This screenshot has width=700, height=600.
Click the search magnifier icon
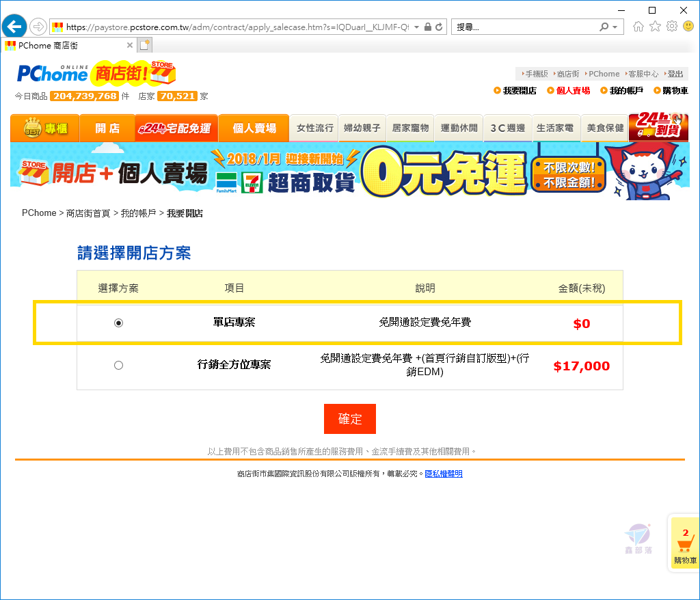604,27
